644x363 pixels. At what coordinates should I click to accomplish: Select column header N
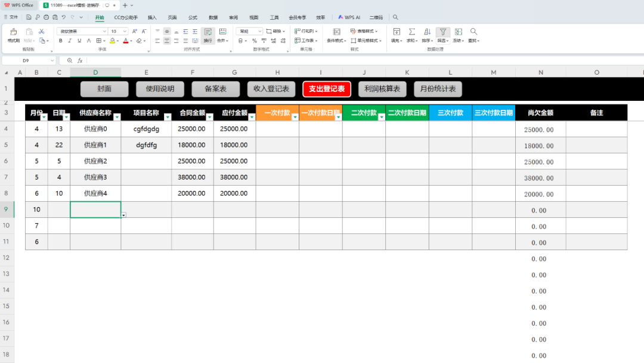click(x=540, y=72)
